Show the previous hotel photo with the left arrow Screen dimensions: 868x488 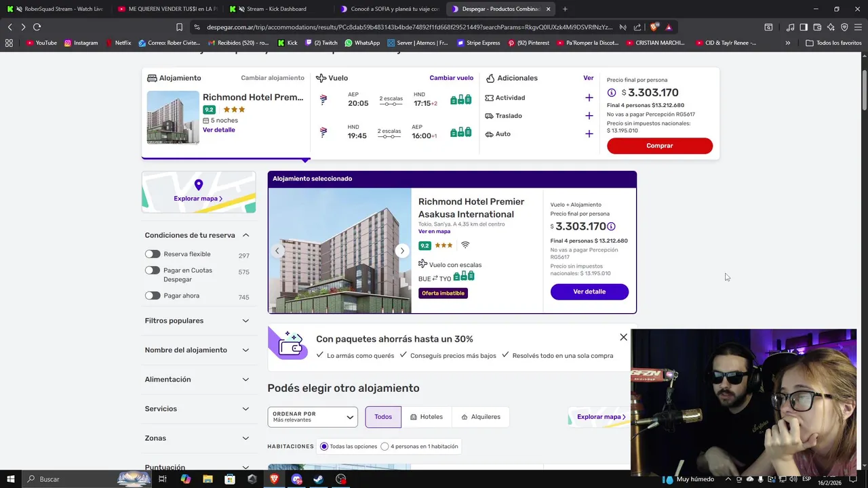coord(277,251)
